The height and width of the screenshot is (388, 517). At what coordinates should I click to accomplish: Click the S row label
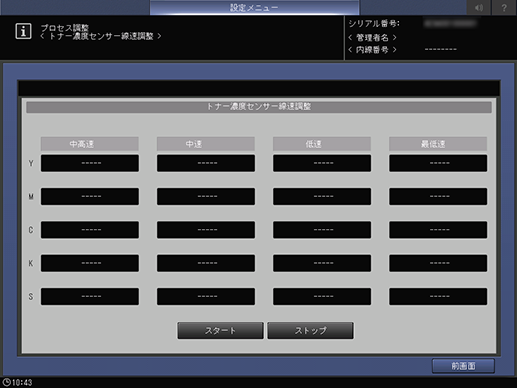[31, 297]
